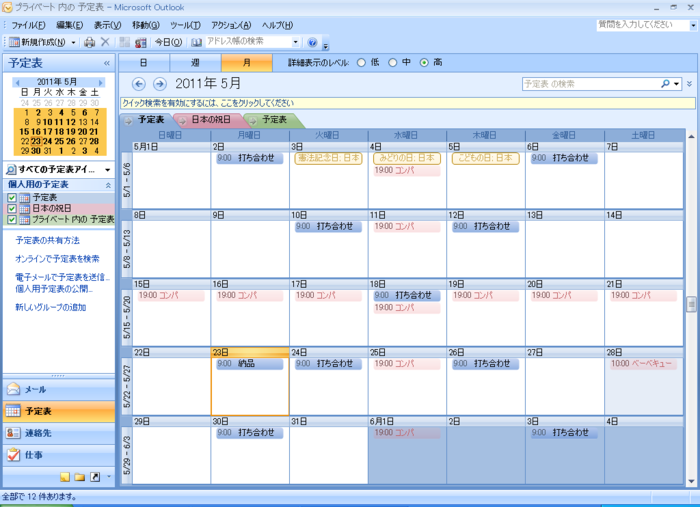The height and width of the screenshot is (507, 700).
Task: Click the yellow quick search enable notice bar
Action: coord(408,103)
